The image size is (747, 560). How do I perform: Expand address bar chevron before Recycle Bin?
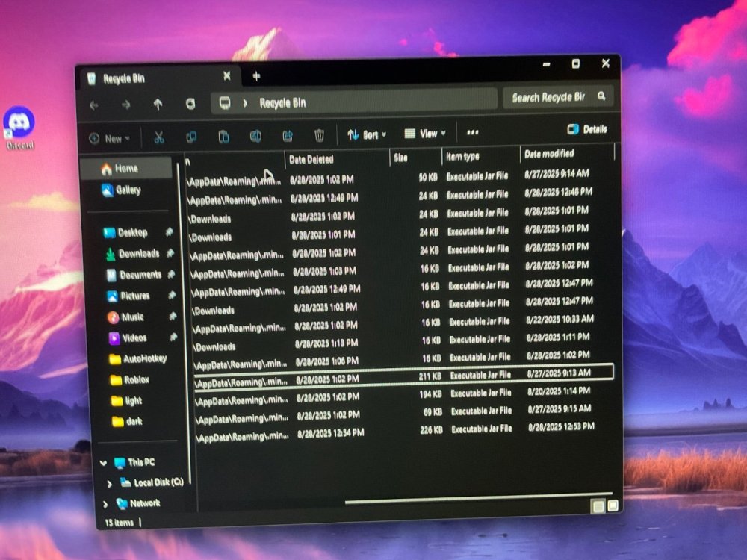pyautogui.click(x=245, y=103)
